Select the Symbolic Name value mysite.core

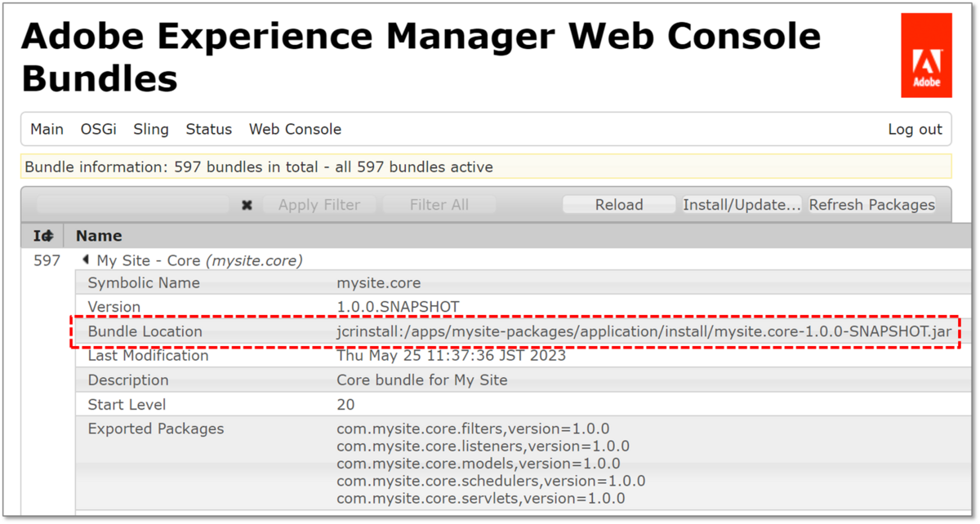point(379,283)
